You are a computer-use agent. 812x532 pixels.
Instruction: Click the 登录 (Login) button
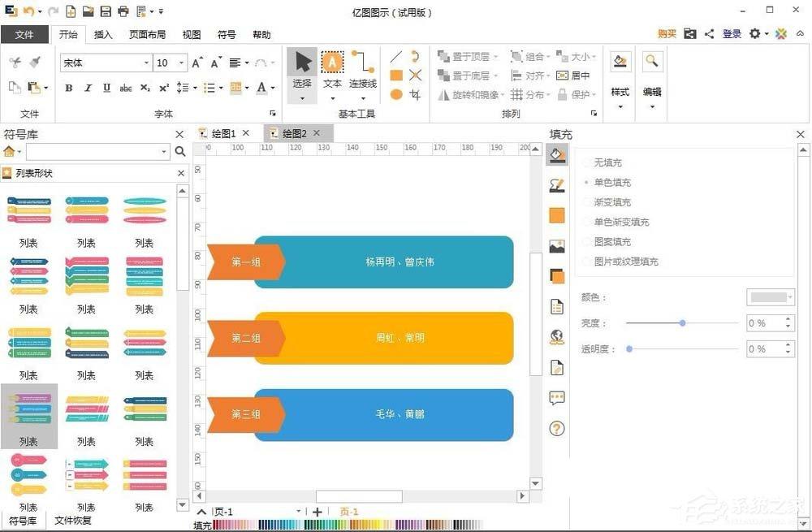tap(732, 34)
